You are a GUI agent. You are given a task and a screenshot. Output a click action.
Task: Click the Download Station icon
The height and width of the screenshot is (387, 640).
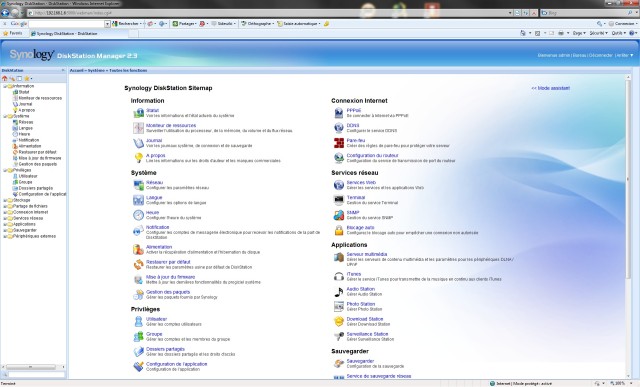[339, 322]
